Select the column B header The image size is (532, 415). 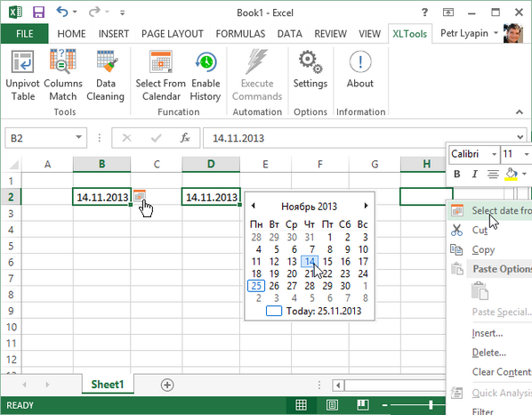point(101,164)
